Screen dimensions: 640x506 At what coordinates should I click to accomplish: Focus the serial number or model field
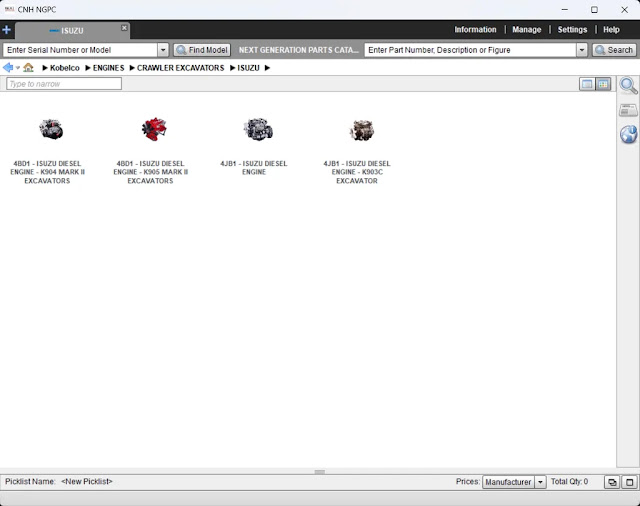click(80, 50)
